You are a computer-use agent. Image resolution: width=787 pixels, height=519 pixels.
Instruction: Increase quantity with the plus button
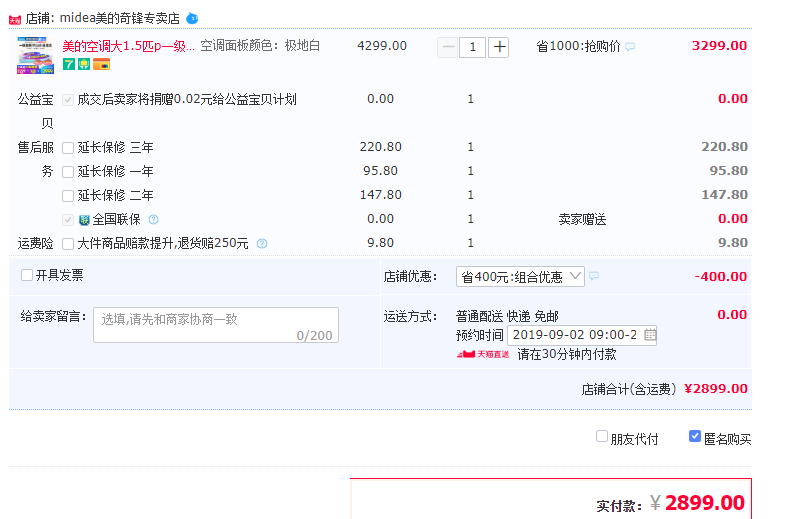pyautogui.click(x=499, y=47)
